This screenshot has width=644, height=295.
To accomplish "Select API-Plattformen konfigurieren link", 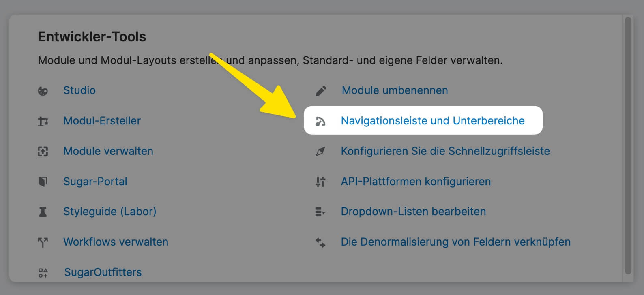I will click(415, 182).
